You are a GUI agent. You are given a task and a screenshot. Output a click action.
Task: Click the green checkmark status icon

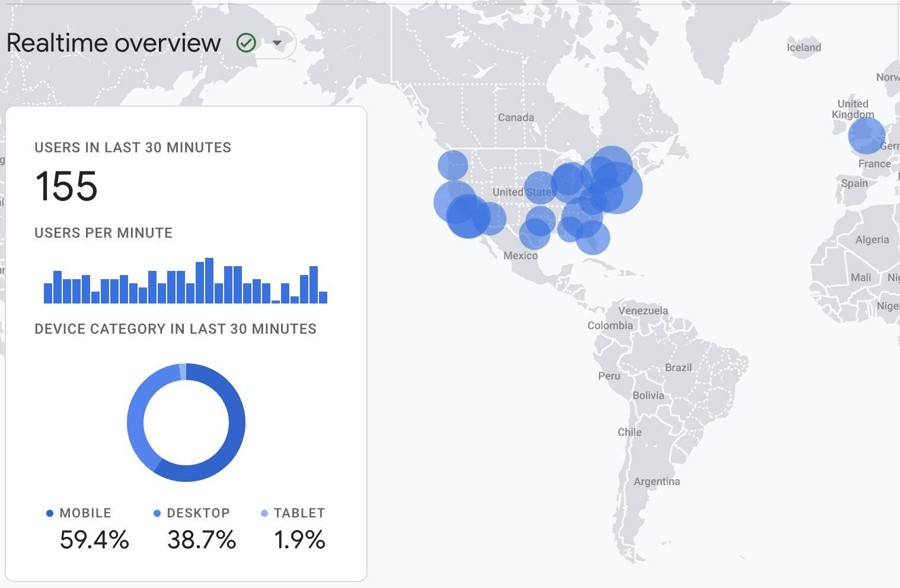pyautogui.click(x=246, y=43)
